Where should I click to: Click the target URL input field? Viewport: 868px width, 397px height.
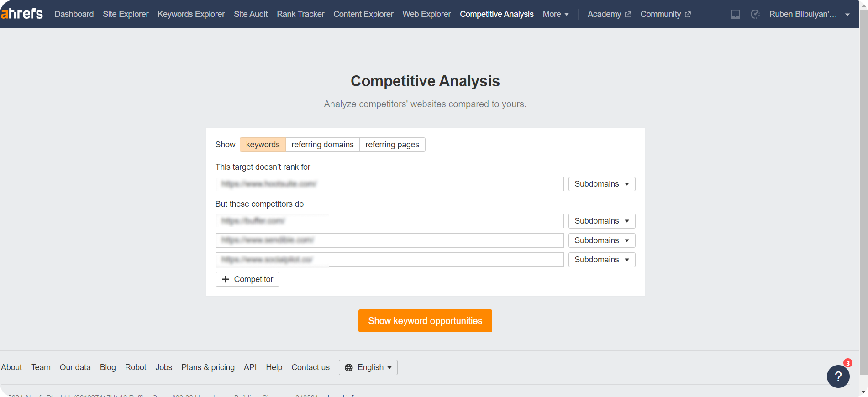(x=389, y=184)
